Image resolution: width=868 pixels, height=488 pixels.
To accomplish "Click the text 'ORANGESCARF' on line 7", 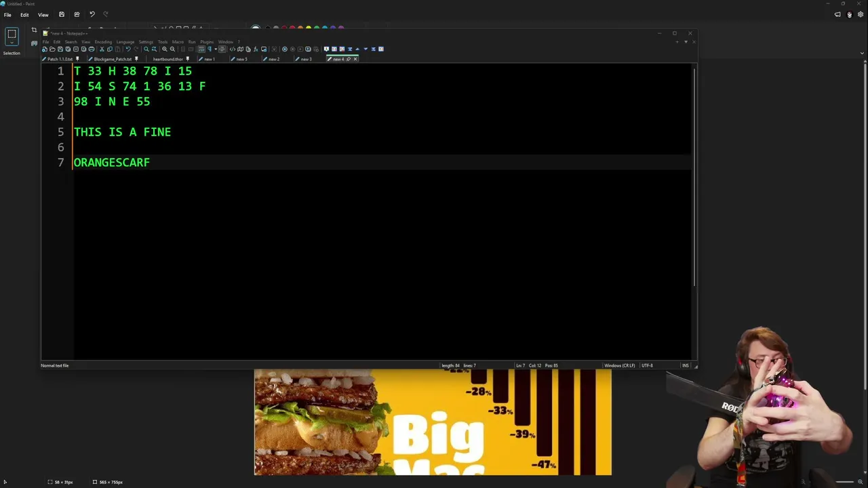I will coord(112,163).
